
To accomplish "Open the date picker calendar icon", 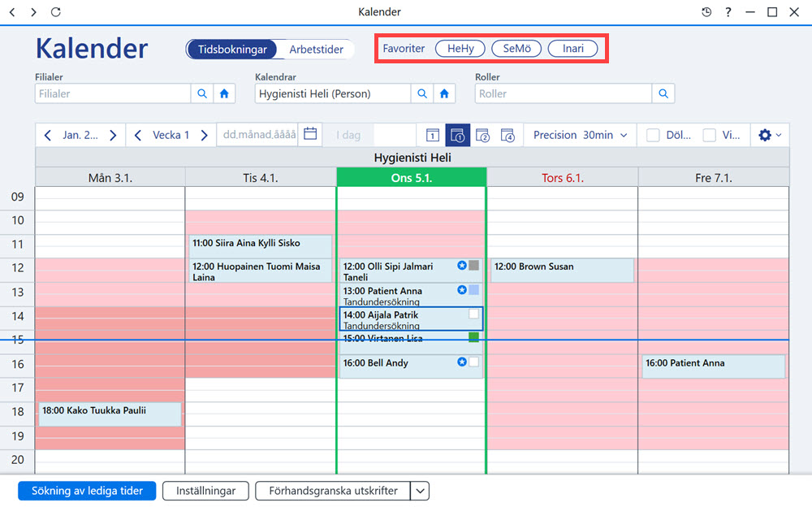I will point(310,134).
